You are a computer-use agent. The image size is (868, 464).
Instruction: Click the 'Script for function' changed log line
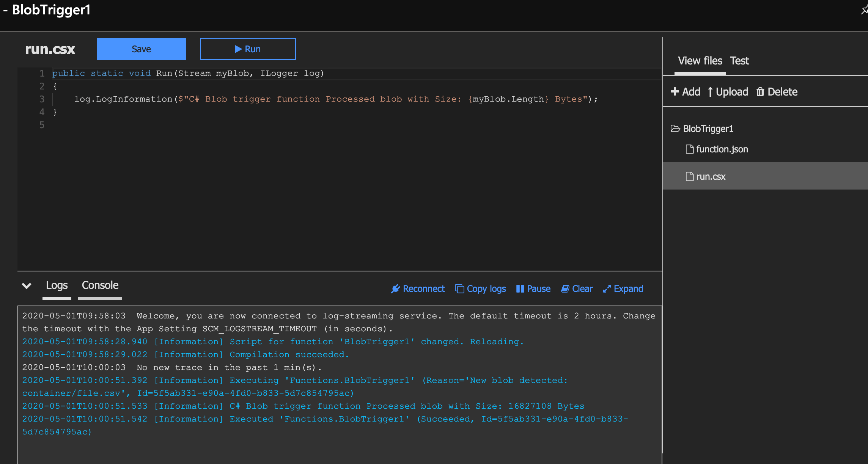coord(273,342)
